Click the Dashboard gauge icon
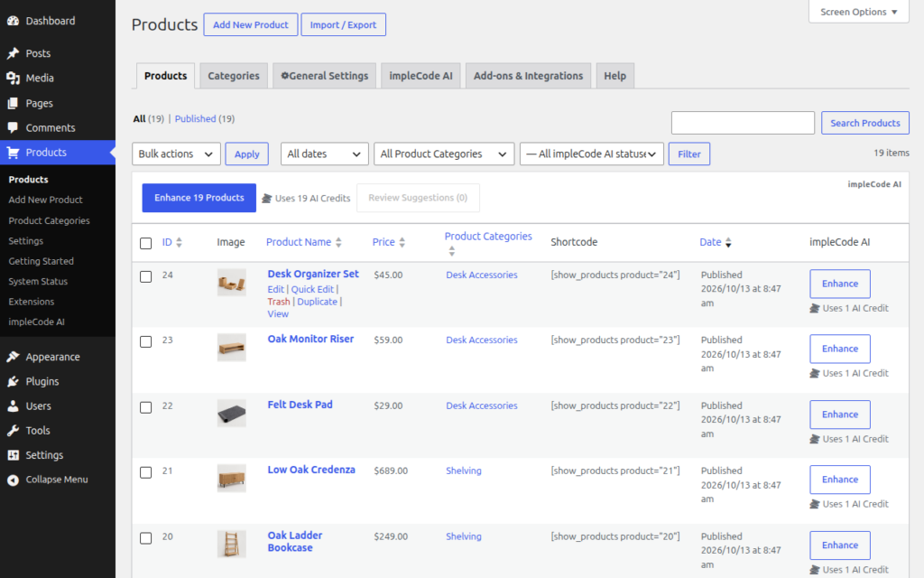924x578 pixels. pos(13,21)
